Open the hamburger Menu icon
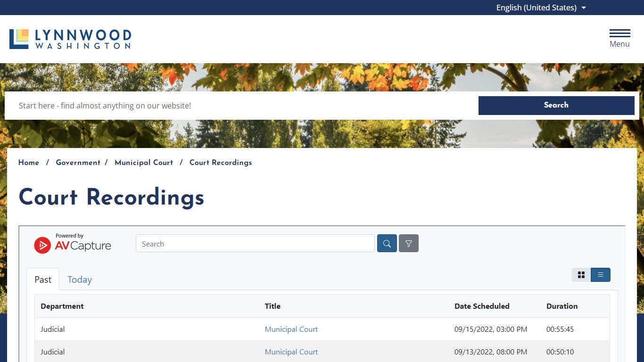Screen dimensions: 644x362 tap(619, 38)
